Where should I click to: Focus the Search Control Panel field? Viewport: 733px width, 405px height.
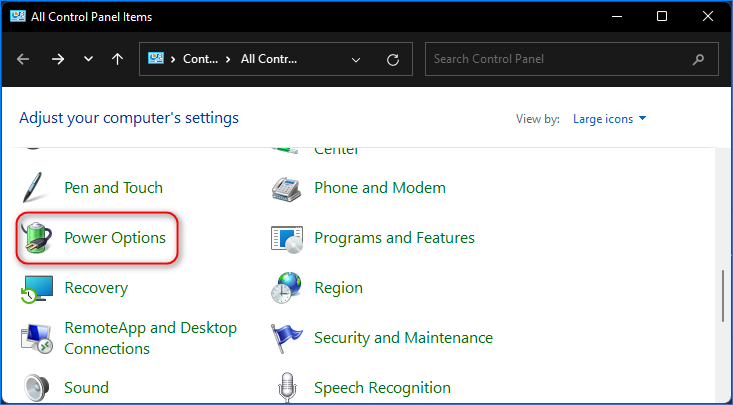coord(571,59)
